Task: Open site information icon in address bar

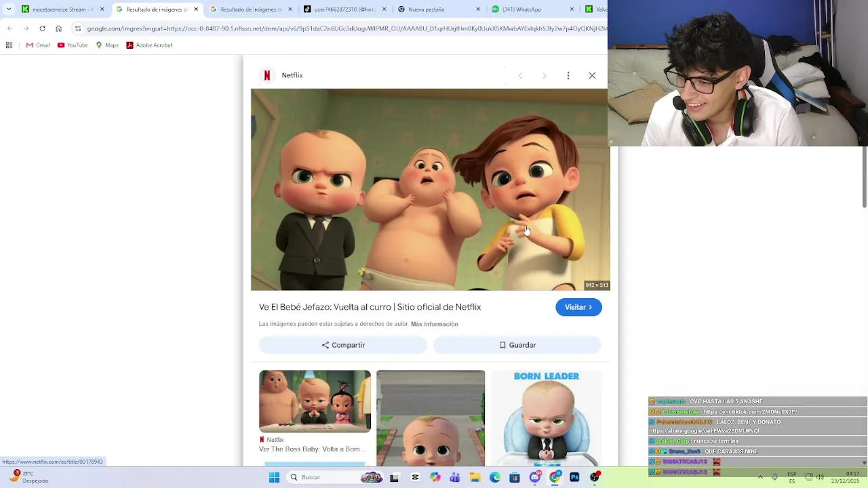Action: 78,28
